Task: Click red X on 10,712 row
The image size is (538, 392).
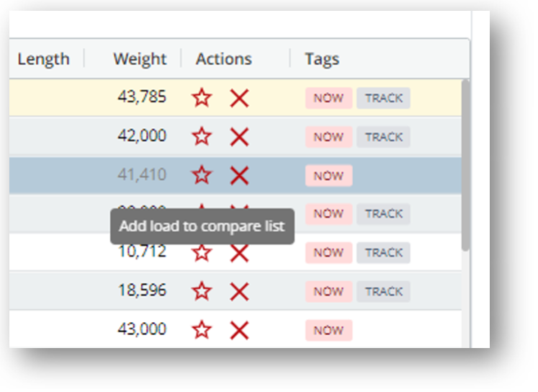Action: tap(239, 253)
